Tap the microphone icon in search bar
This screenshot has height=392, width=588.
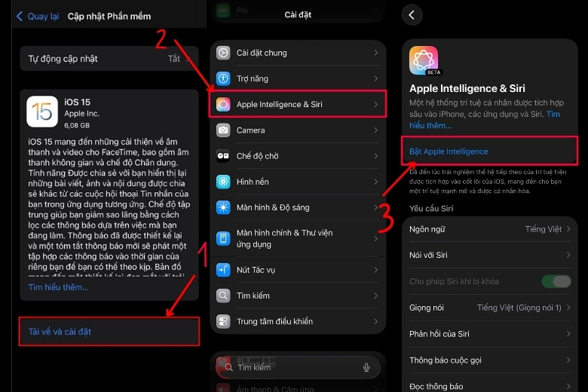pyautogui.click(x=366, y=367)
